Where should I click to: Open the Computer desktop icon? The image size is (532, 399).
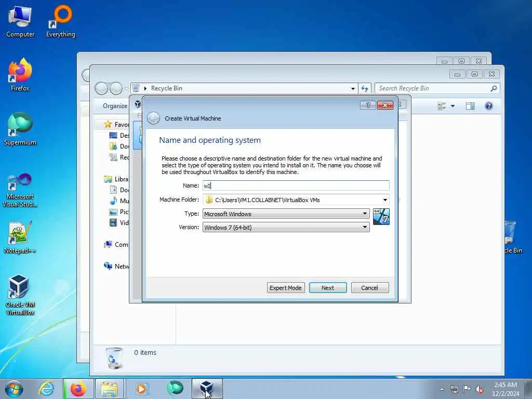coord(20,22)
